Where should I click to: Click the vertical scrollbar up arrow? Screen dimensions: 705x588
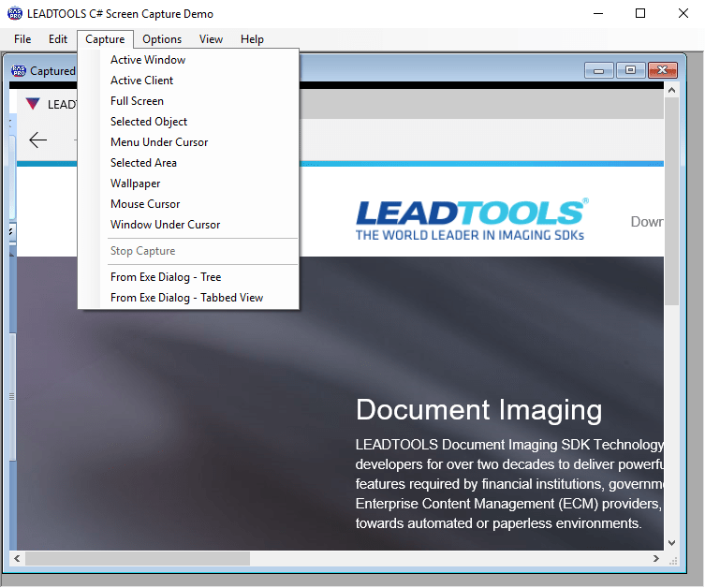671,91
